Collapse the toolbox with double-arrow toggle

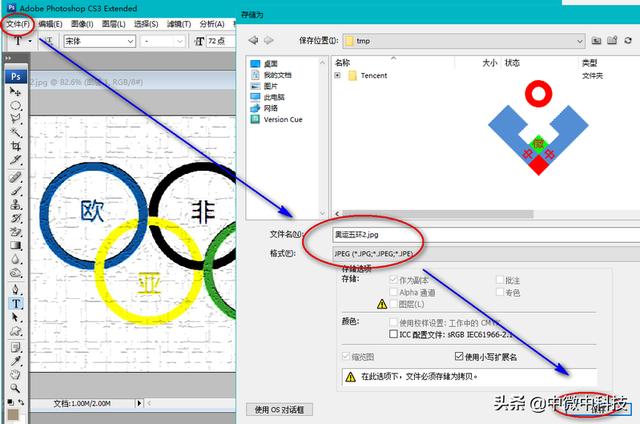tap(8, 58)
